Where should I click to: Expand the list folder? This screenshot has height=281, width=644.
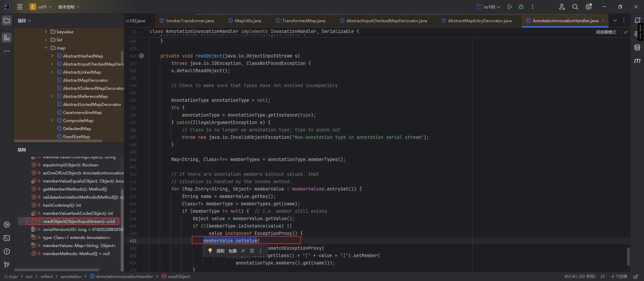pyautogui.click(x=46, y=40)
